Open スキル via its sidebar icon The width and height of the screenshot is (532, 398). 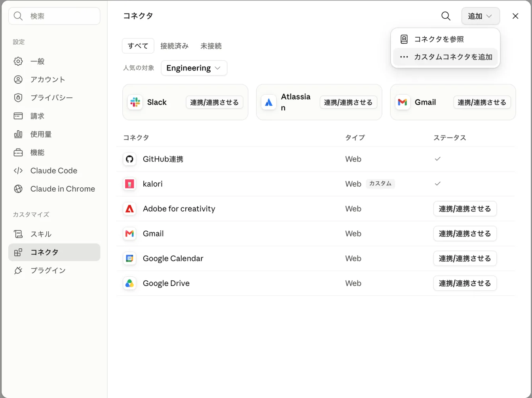18,234
